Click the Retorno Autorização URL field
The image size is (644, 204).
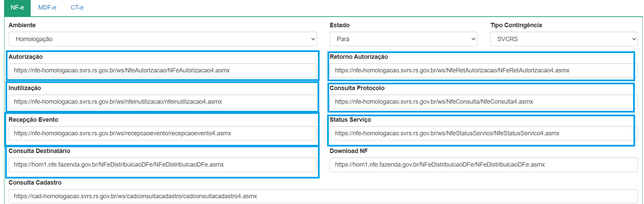(483, 70)
